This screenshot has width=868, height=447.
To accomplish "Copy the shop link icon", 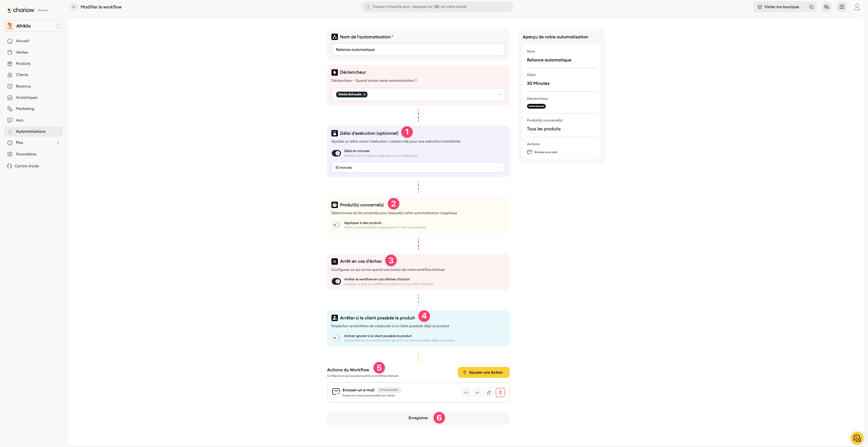I will [811, 7].
